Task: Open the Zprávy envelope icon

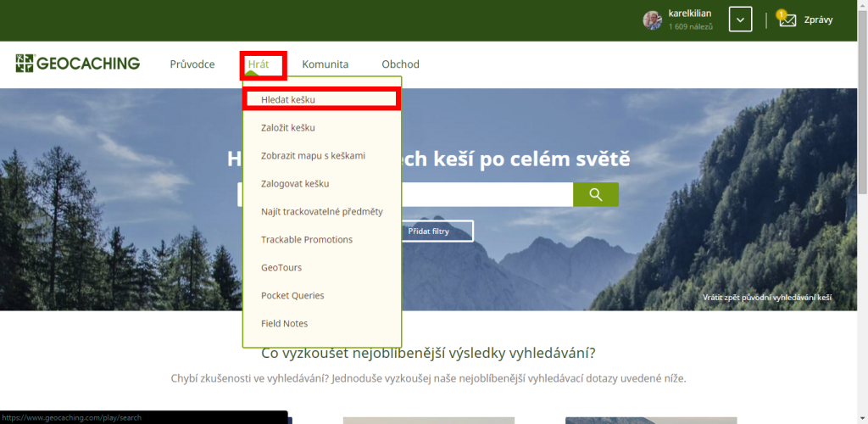Action: 787,20
